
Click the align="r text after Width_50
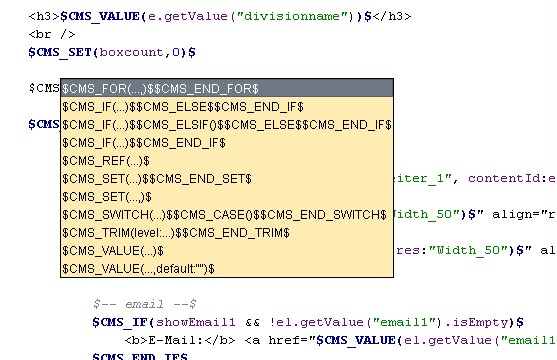(524, 214)
